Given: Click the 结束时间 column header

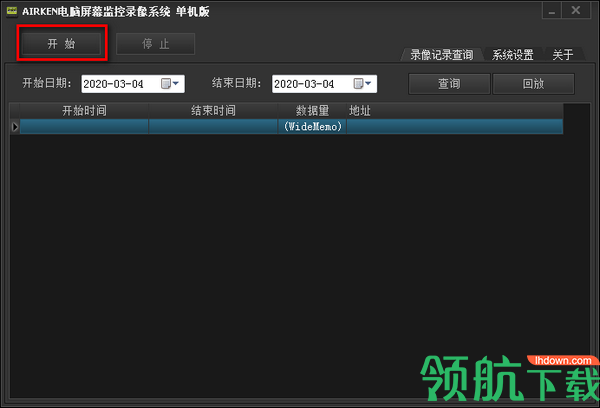Looking at the screenshot, I should tap(213, 111).
